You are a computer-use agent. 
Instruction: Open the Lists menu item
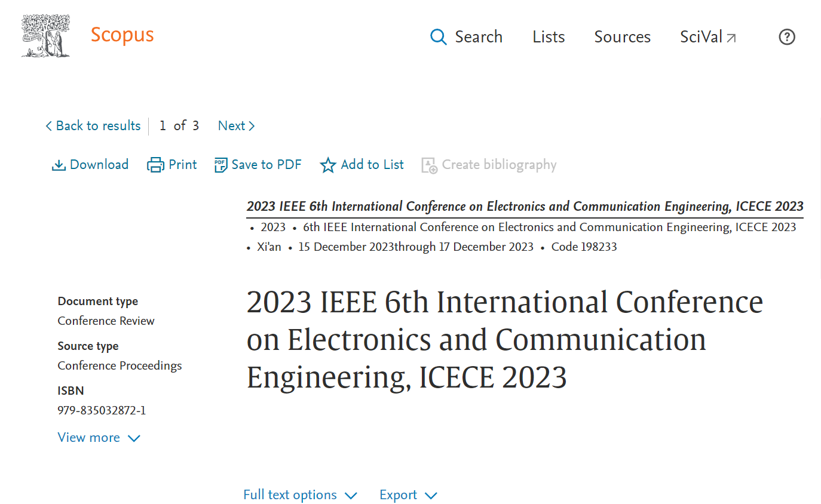click(549, 37)
